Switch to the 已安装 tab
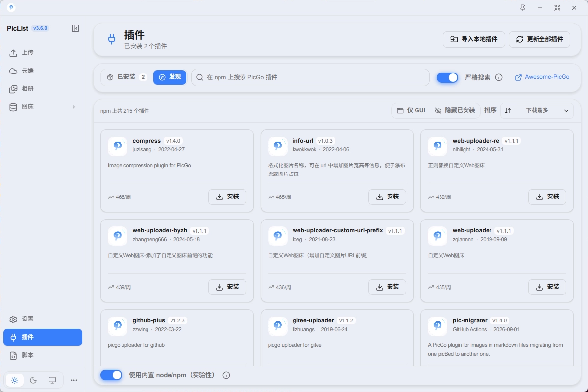Screen dimensions: 588x392 point(127,77)
